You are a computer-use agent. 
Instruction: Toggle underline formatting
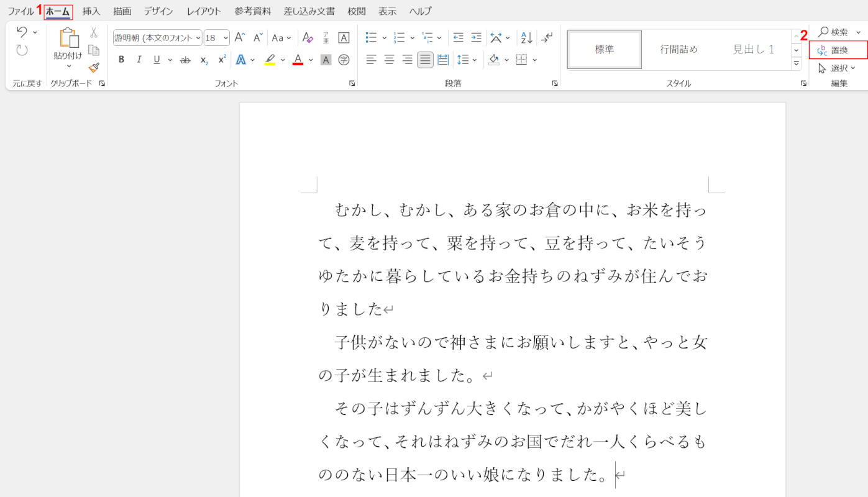tap(157, 60)
